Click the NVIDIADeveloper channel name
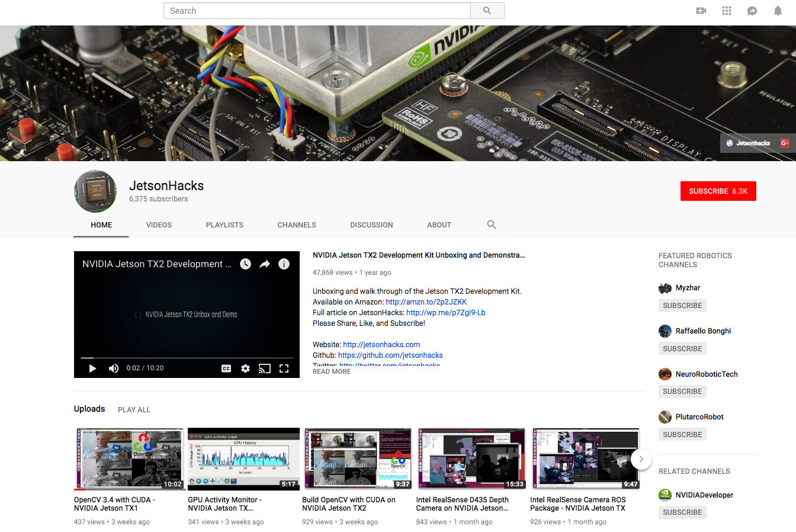 (x=704, y=495)
